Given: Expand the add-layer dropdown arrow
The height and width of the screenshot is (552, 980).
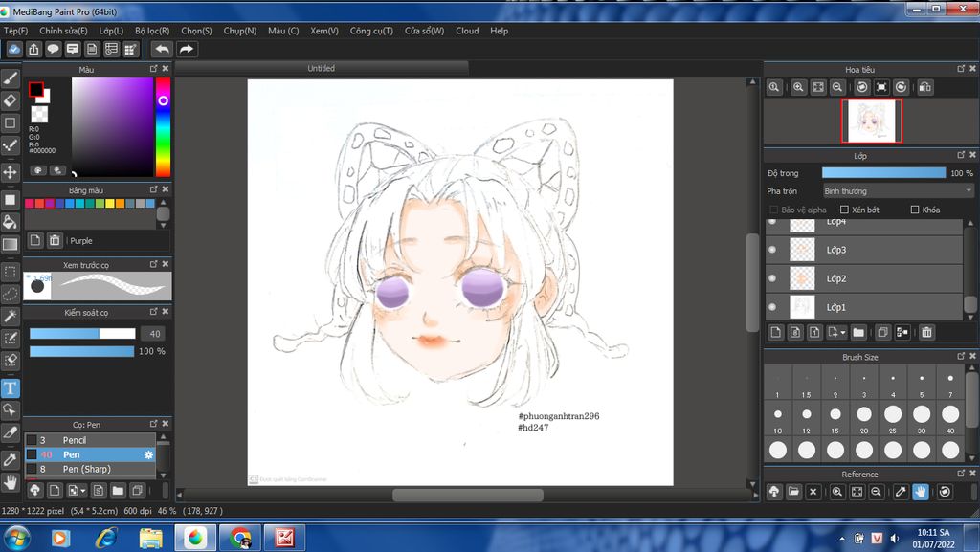Looking at the screenshot, I should pyautogui.click(x=842, y=333).
